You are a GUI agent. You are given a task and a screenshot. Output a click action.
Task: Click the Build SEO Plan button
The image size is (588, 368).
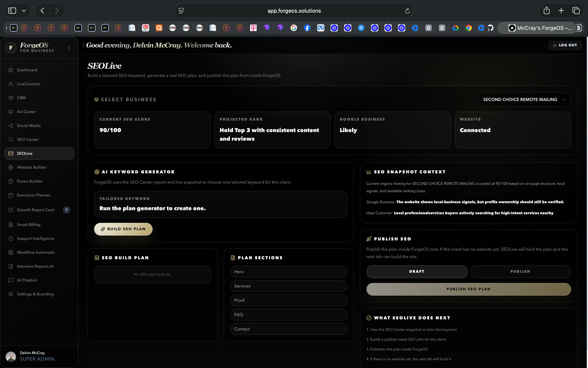[123, 229]
